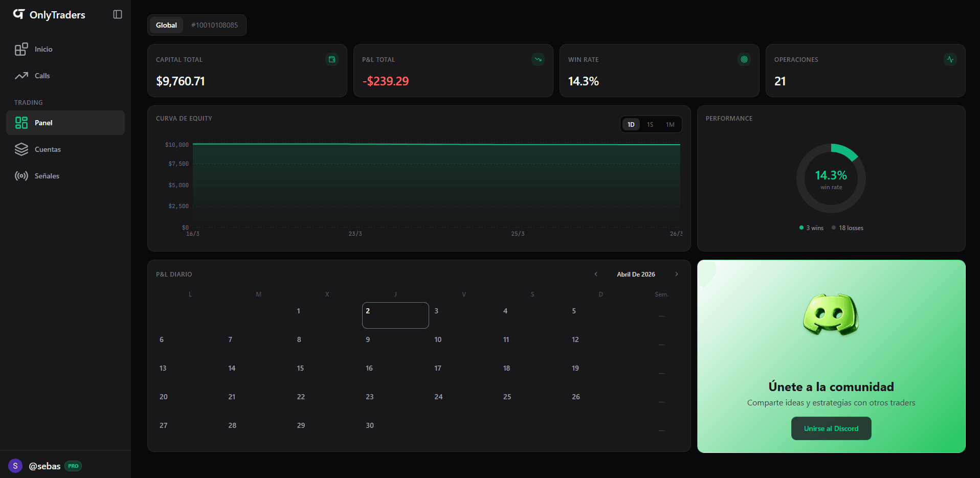Click the target icon on Win Rate card
This screenshot has width=980, height=478.
pos(744,59)
